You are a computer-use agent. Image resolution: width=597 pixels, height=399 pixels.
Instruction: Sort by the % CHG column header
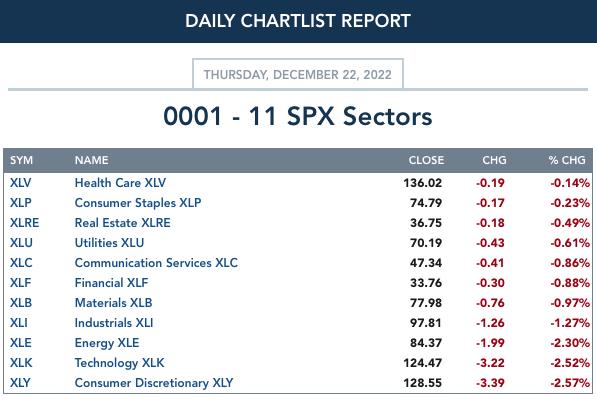tap(567, 160)
